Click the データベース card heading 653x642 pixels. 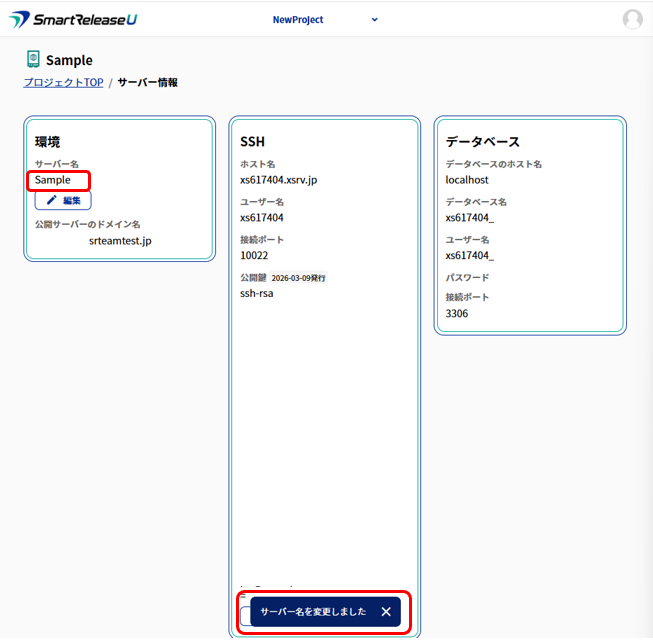483,141
